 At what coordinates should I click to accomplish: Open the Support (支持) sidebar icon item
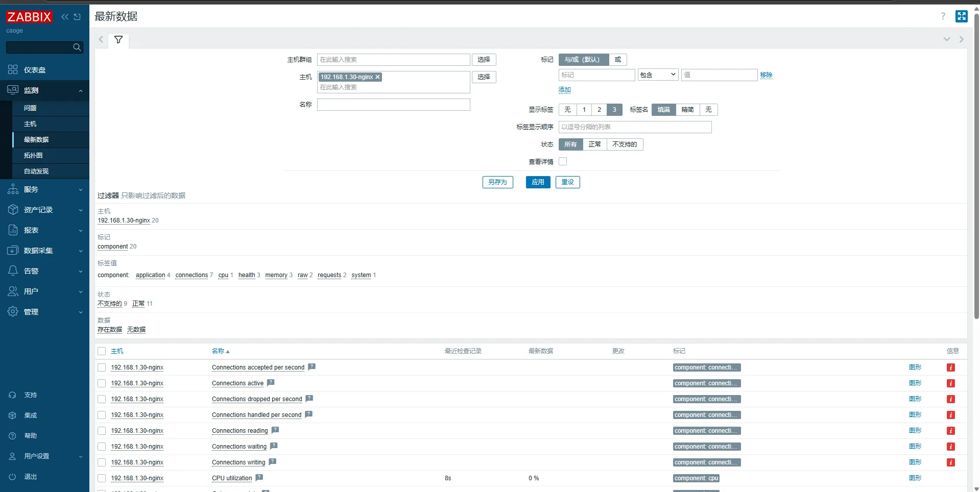click(44, 395)
